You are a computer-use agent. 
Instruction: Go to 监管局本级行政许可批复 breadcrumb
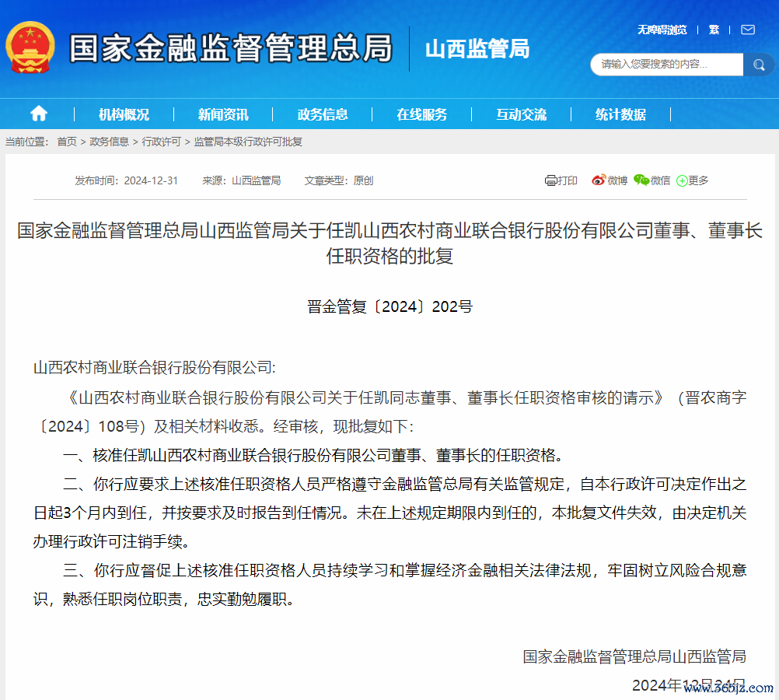click(248, 142)
